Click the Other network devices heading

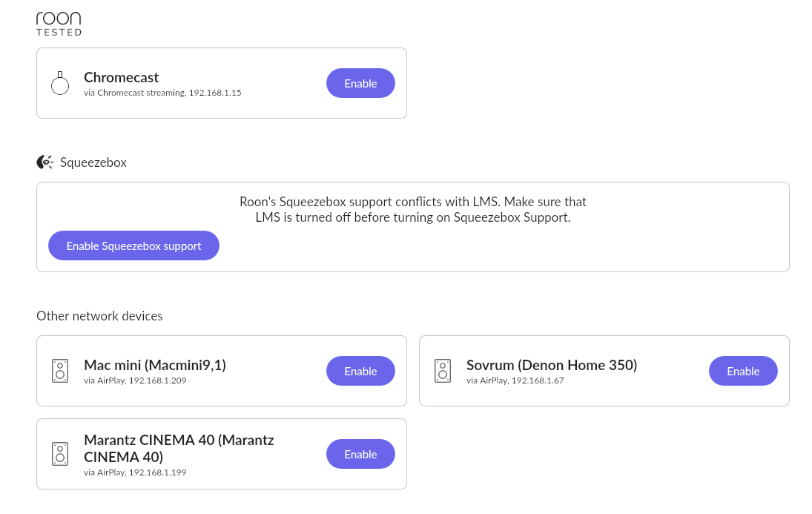(x=99, y=315)
